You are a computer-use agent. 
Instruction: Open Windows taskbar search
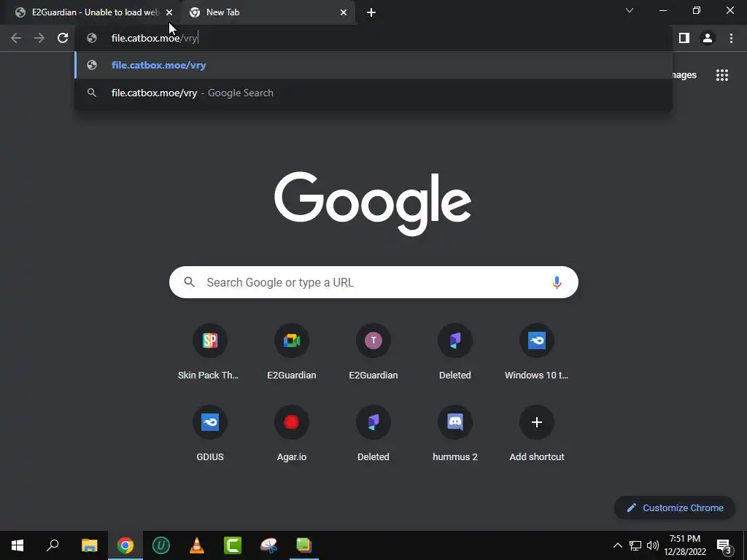(x=53, y=545)
